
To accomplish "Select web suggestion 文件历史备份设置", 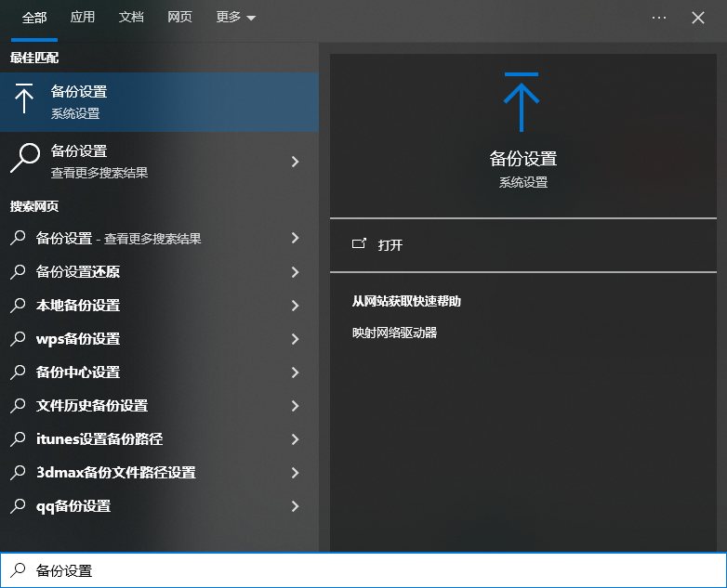I will pyautogui.click(x=160, y=405).
